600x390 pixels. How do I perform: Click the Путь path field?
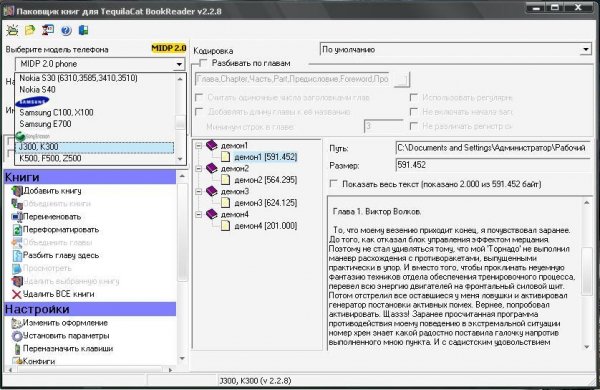tap(492, 148)
